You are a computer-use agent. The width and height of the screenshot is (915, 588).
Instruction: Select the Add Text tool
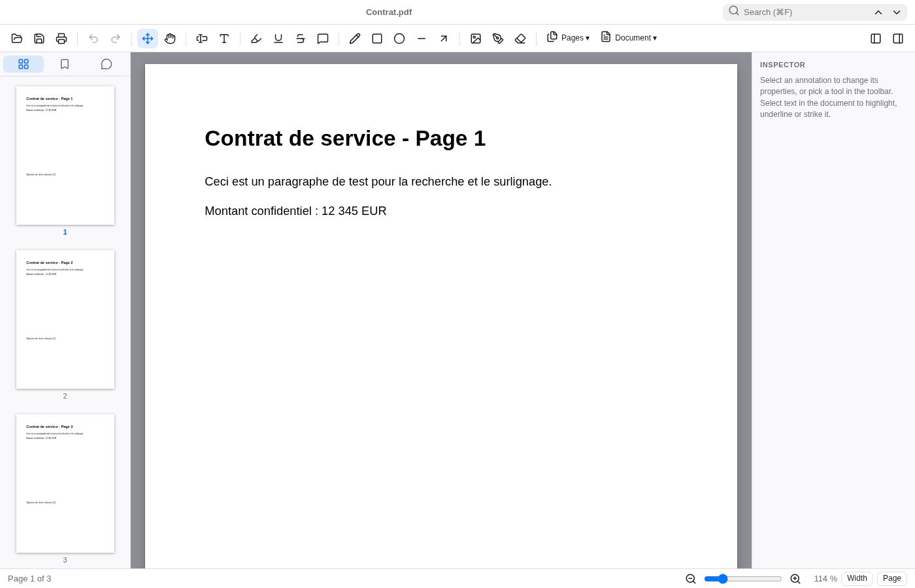click(x=224, y=39)
